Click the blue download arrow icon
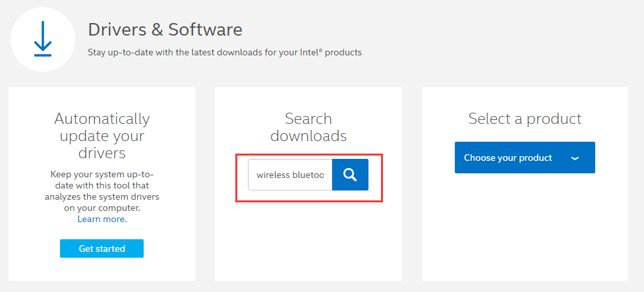Image resolution: width=644 pixels, height=292 pixels. 43,39
